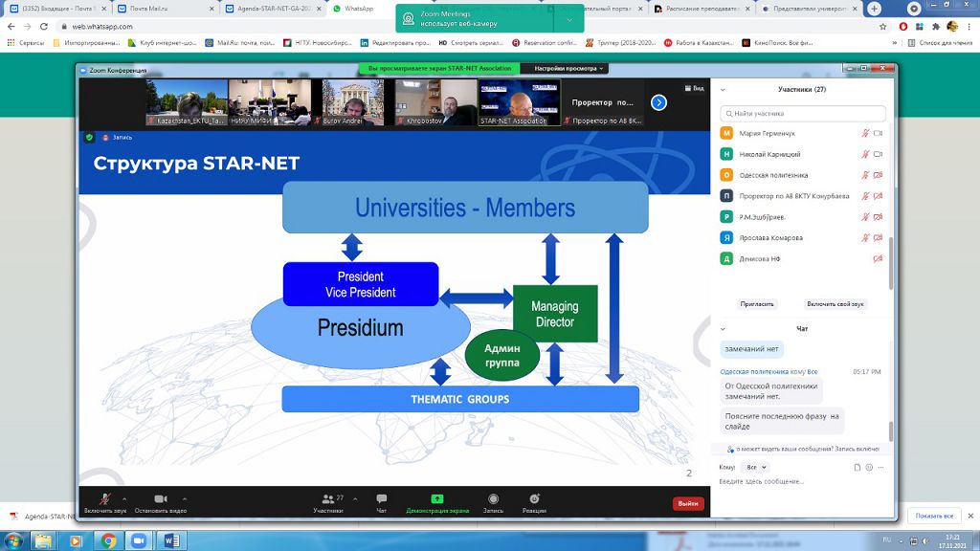Open the Chrome extensions puzzle icon
The image size is (980, 551).
(x=935, y=26)
